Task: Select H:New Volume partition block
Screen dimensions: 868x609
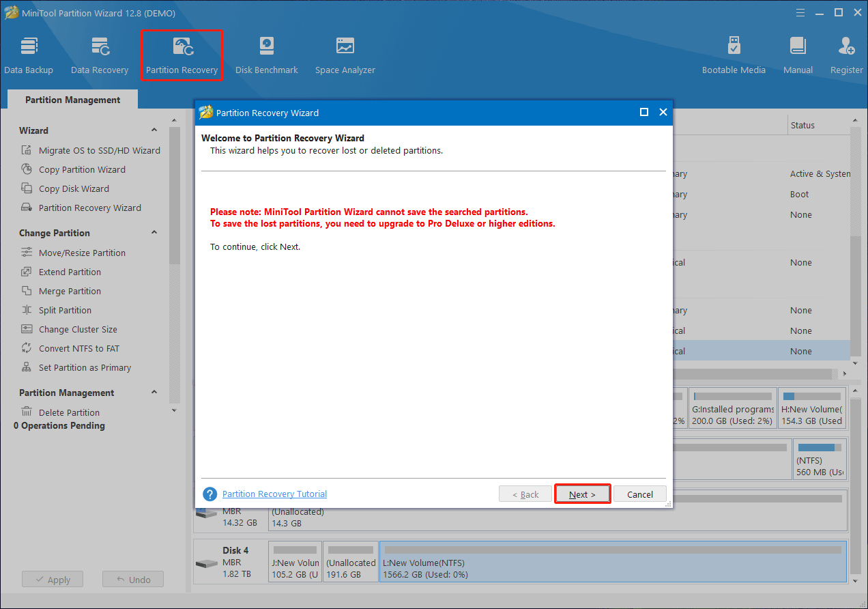Action: (x=812, y=408)
